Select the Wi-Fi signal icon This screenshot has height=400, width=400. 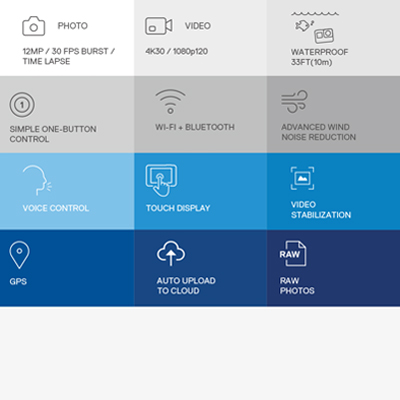170,101
